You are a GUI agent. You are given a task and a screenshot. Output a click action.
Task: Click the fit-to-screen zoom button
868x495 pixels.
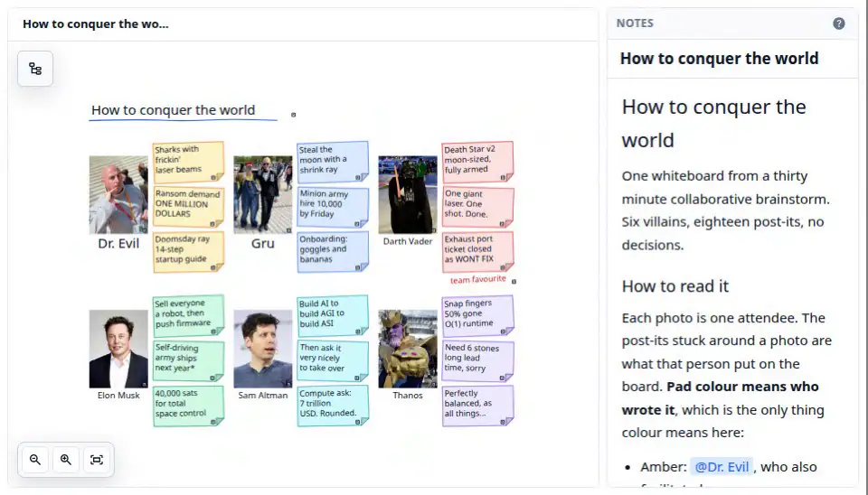[97, 460]
